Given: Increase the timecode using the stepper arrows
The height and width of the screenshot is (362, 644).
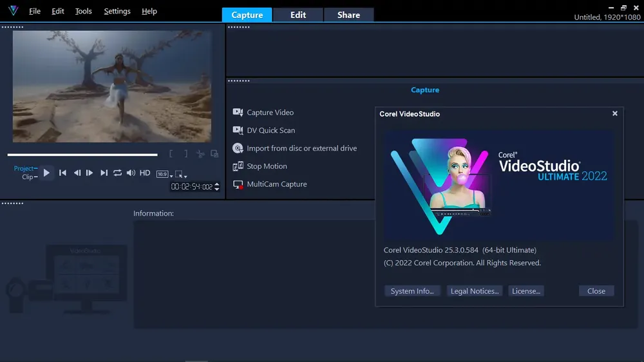Looking at the screenshot, I should pos(217,184).
